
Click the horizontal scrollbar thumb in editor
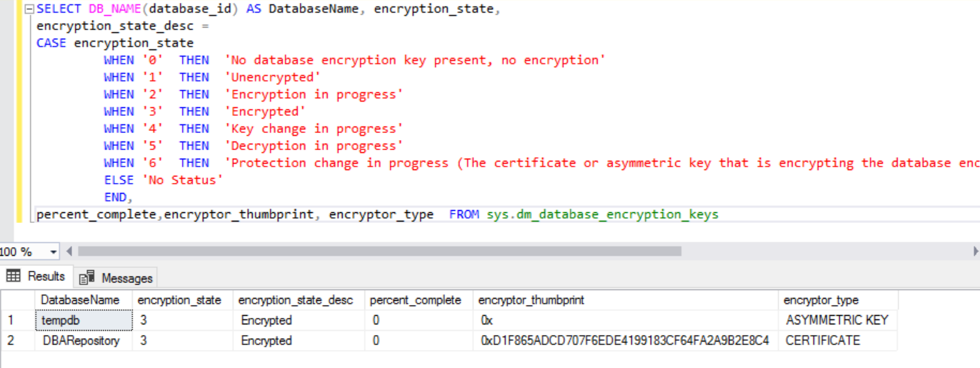pos(379,252)
